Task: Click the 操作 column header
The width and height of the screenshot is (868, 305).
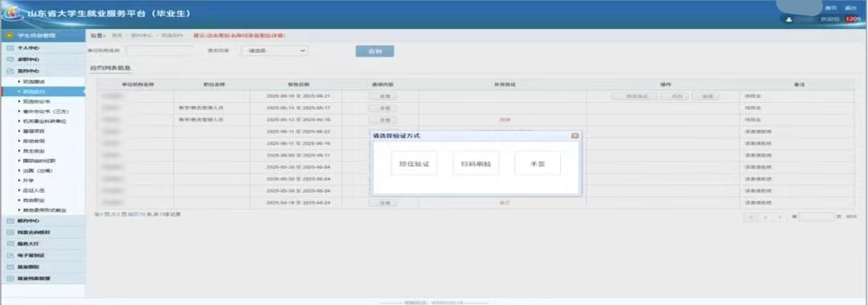Action: [x=665, y=84]
